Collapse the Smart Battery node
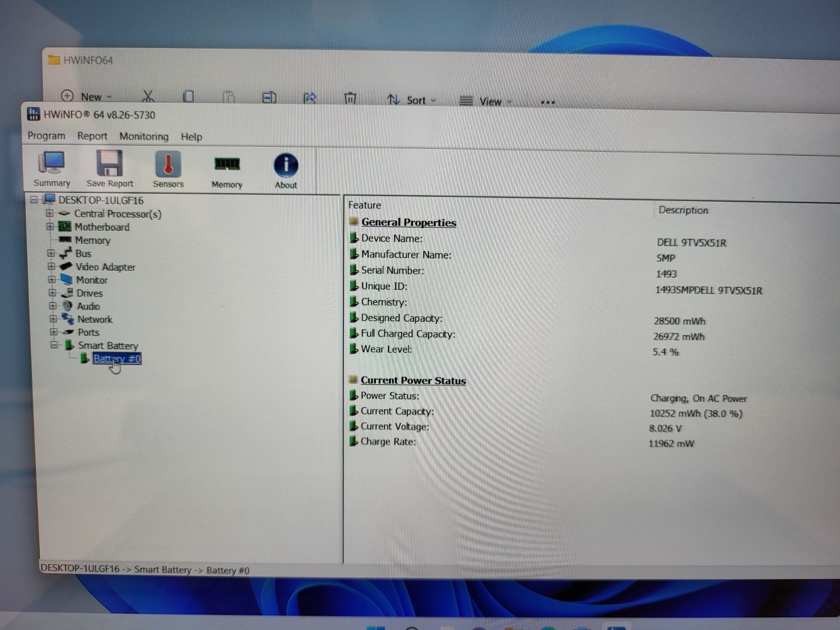Screen dimensions: 840x630 coord(54,345)
